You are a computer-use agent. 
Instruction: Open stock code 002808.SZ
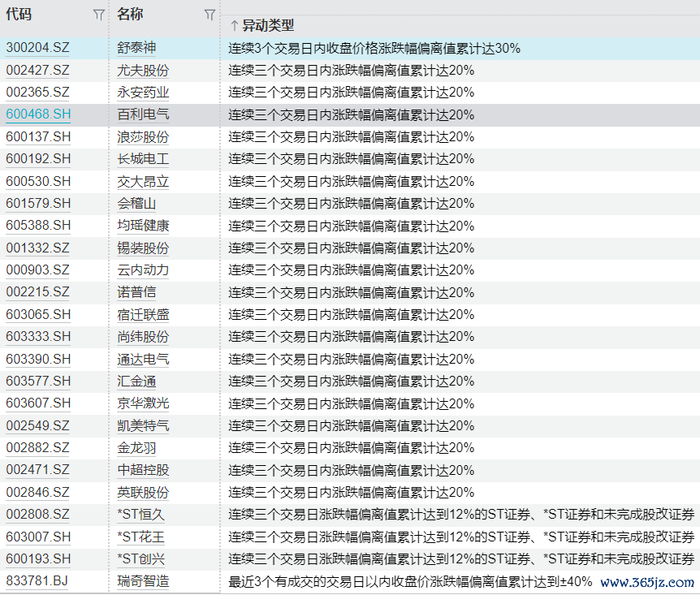[38, 514]
